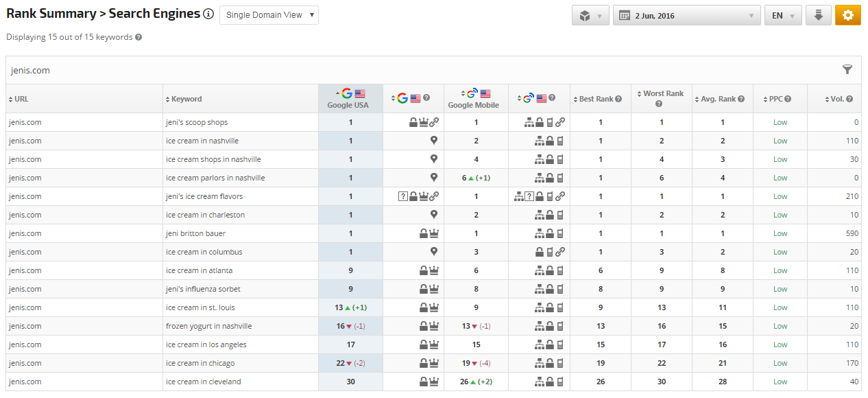
Task: Click the table filter funnel icon
Action: point(847,69)
